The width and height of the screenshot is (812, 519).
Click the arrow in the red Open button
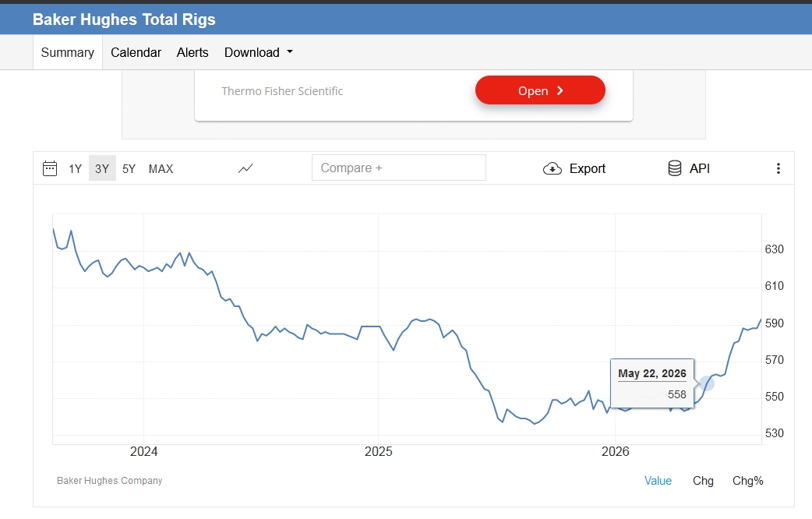[560, 90]
